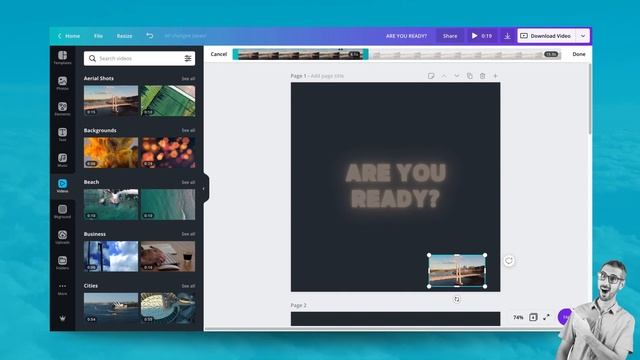640x360 pixels.
Task: Open the page grid view icon
Action: (x=533, y=317)
